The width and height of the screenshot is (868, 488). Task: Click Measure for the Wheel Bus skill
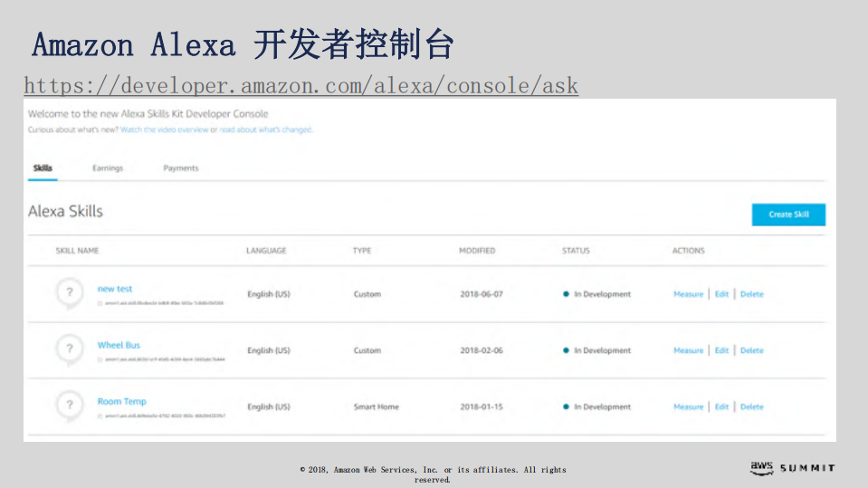[688, 350]
